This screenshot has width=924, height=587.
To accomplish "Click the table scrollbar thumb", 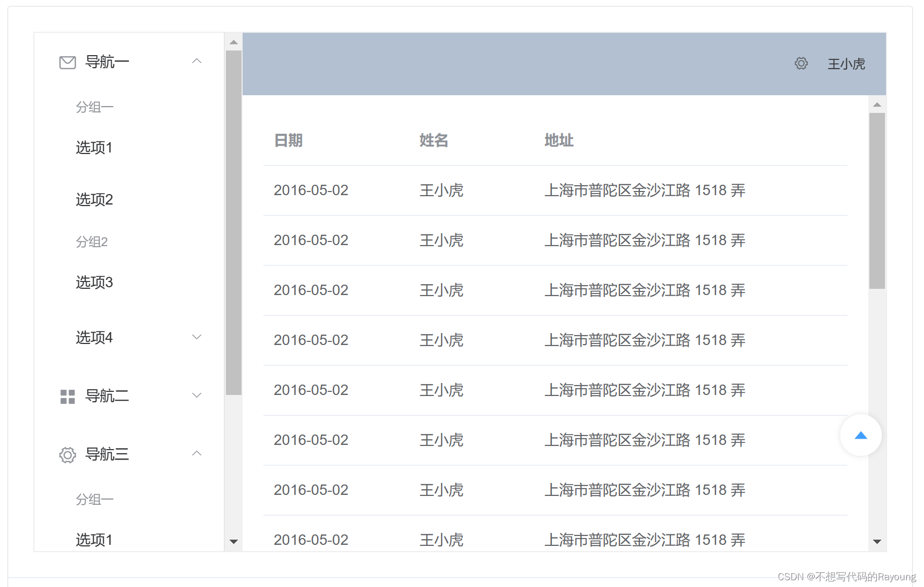I will click(x=877, y=201).
